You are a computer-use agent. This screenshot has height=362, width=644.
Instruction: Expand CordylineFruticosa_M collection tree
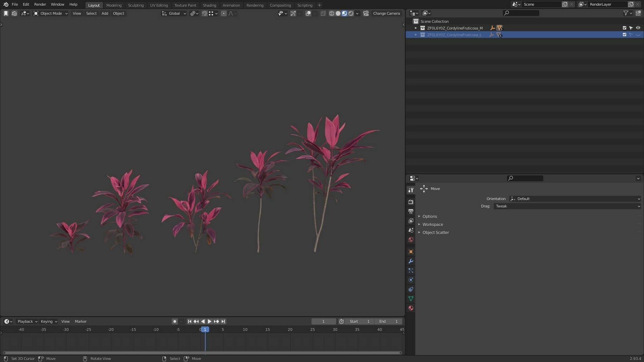(416, 28)
